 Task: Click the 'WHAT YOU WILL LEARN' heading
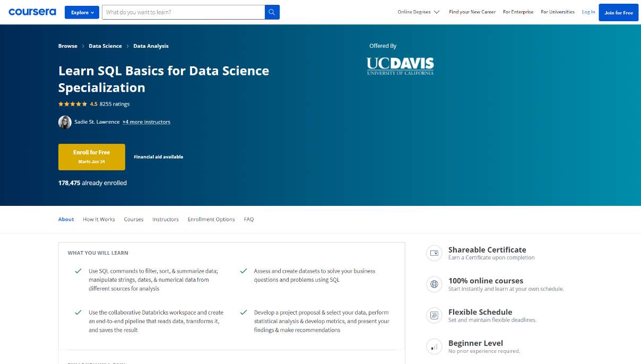click(x=98, y=253)
